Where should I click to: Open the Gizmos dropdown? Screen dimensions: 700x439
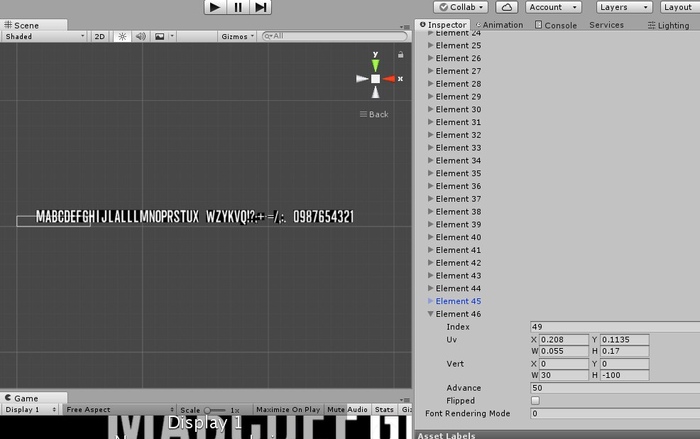(237, 37)
